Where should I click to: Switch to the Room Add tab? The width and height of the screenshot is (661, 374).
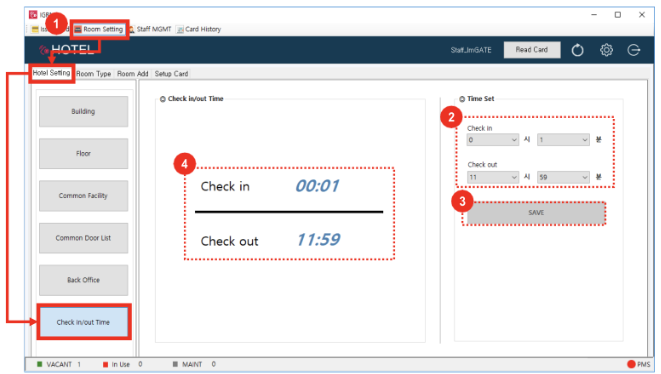pos(132,74)
